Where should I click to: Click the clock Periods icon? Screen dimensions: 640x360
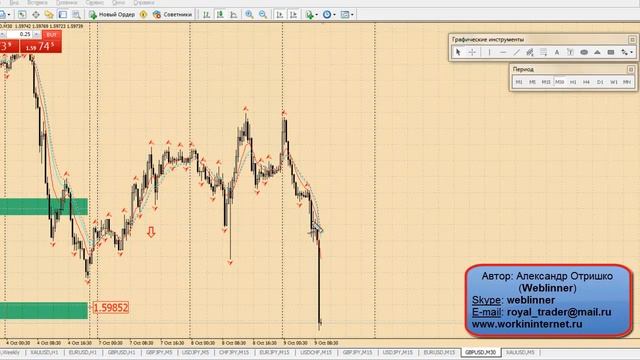tap(327, 15)
